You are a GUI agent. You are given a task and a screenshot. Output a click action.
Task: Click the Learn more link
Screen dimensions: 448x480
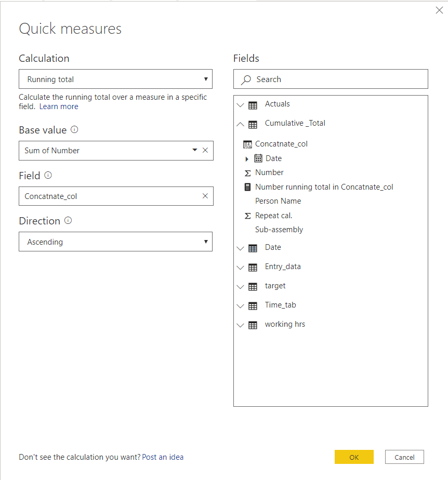(59, 106)
